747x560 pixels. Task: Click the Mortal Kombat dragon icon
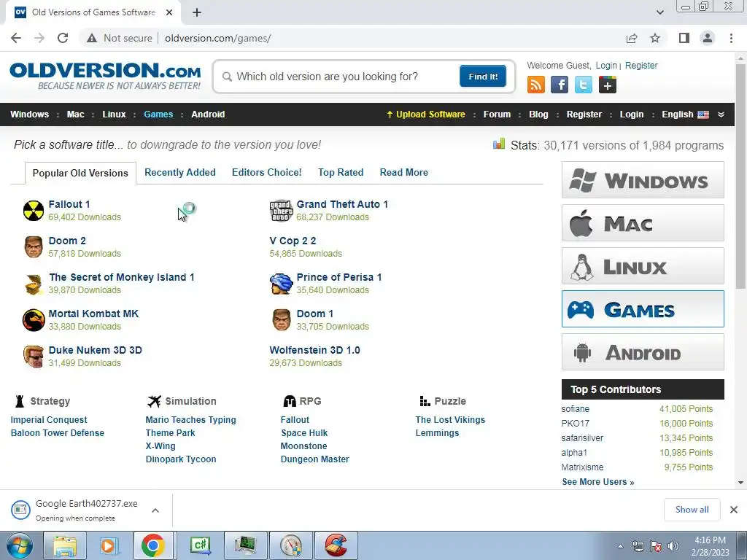tap(34, 320)
